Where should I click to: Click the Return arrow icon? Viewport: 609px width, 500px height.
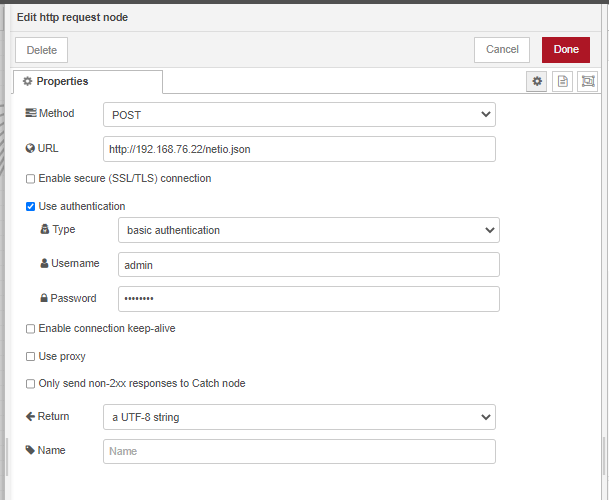click(x=30, y=416)
